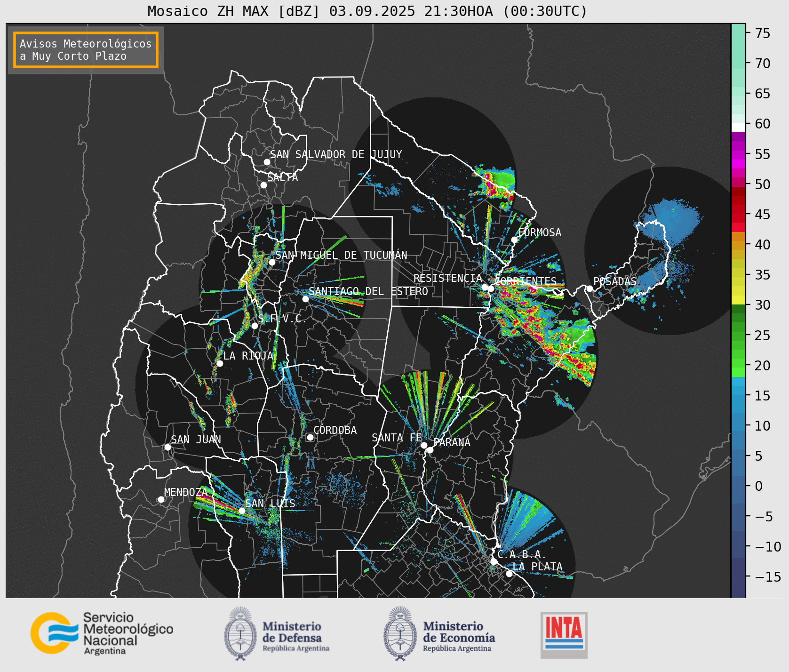789x672 pixels.
Task: Select the Mendoza city marker
Action: click(161, 499)
